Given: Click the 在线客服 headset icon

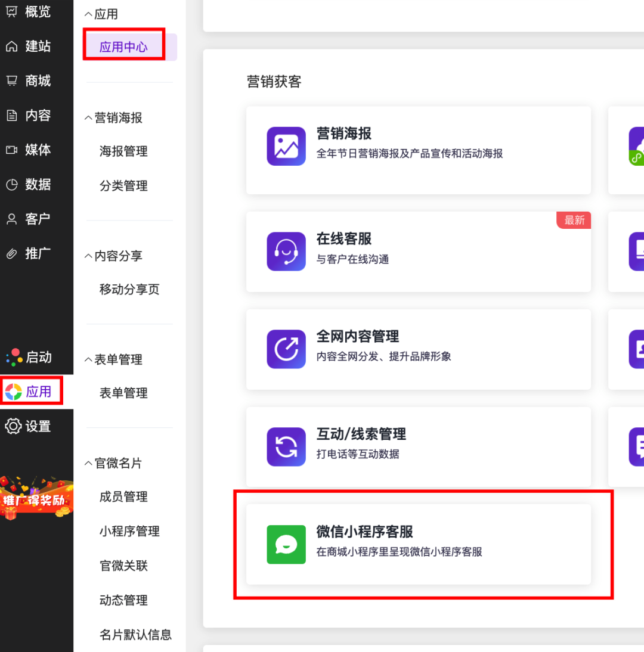Looking at the screenshot, I should tap(286, 251).
